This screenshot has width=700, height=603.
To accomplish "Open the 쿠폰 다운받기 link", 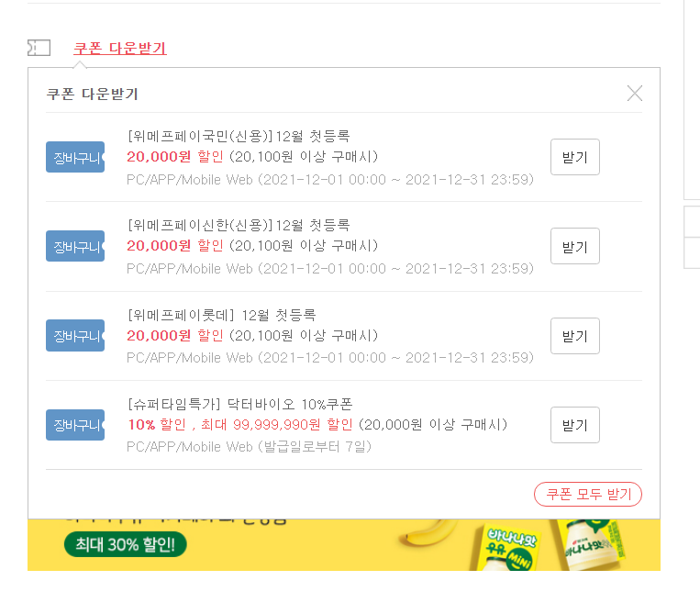I will coord(120,49).
